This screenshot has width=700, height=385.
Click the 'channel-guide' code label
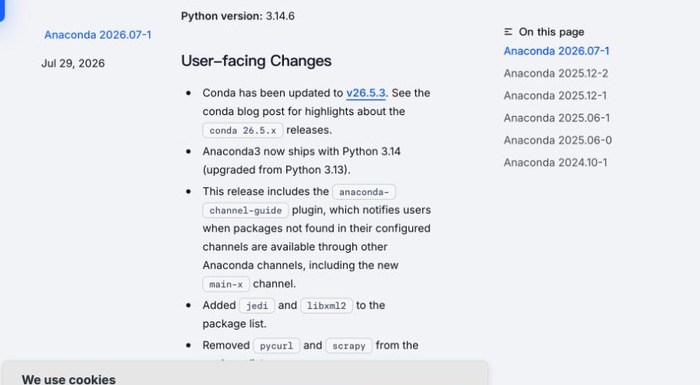[x=246, y=210]
